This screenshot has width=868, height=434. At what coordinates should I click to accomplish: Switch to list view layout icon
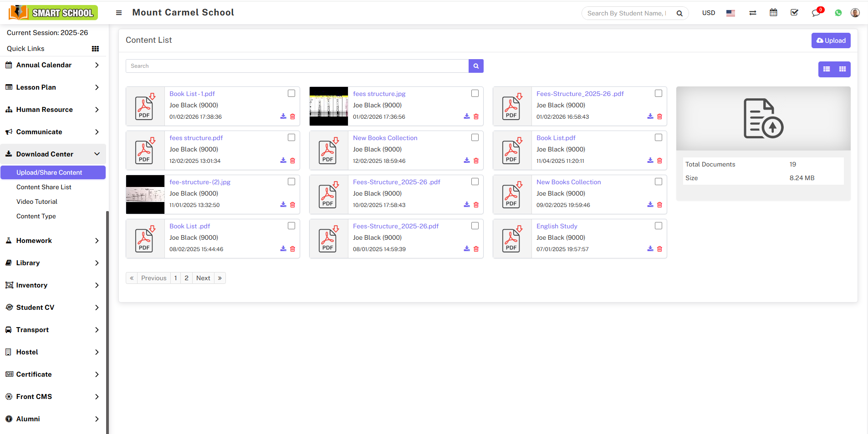coord(827,69)
